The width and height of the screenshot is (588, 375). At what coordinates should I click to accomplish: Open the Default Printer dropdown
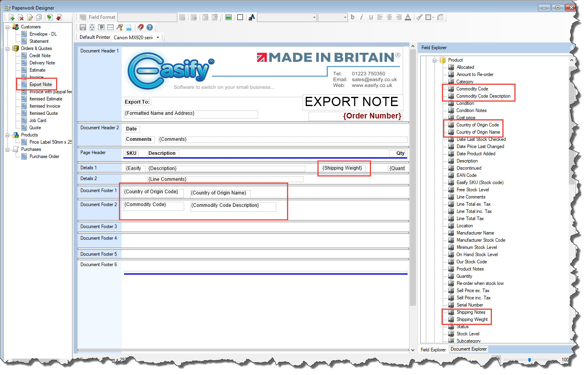click(x=158, y=38)
